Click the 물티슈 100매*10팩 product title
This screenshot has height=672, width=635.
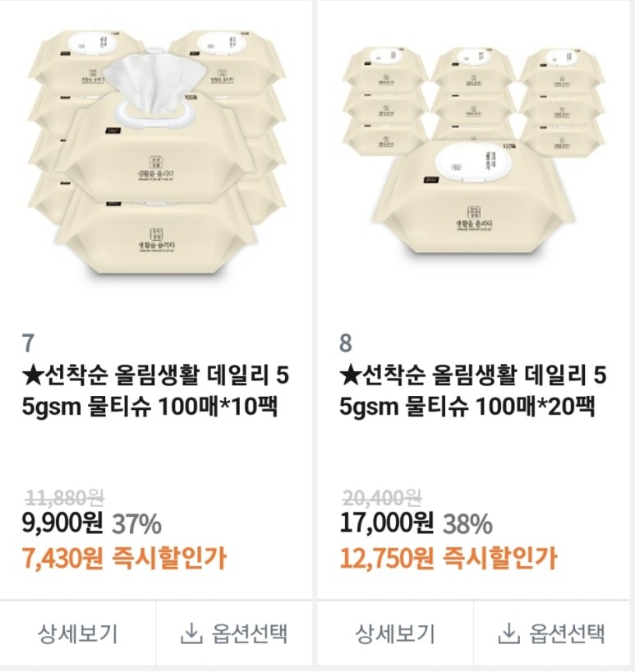pos(157,391)
